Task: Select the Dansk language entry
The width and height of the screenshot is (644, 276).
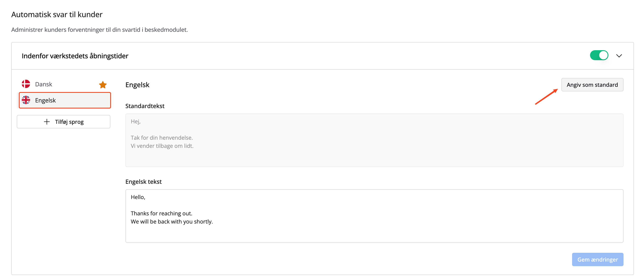Action: [44, 84]
